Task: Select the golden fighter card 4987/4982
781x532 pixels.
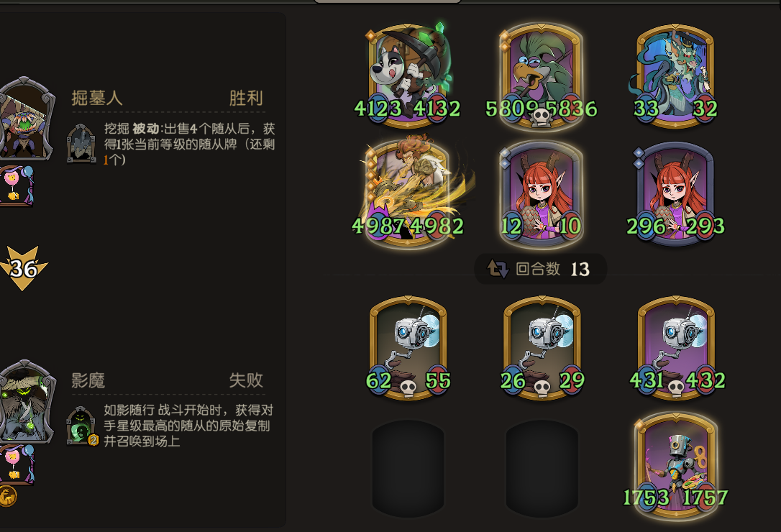Action: (408, 192)
